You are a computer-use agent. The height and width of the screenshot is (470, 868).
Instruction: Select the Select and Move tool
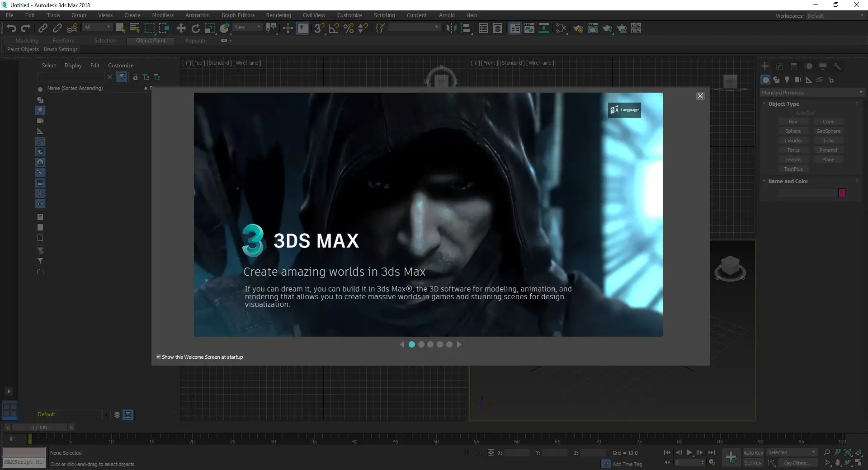click(181, 28)
